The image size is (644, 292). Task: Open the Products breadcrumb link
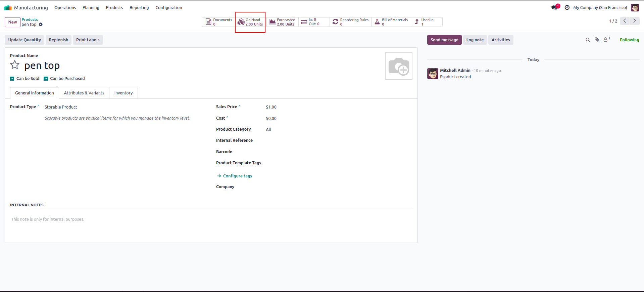point(30,19)
